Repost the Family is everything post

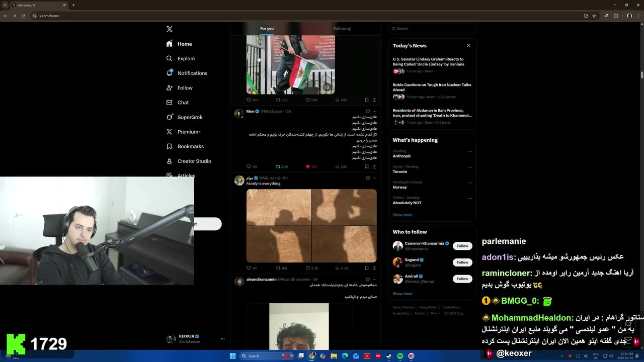click(281, 268)
